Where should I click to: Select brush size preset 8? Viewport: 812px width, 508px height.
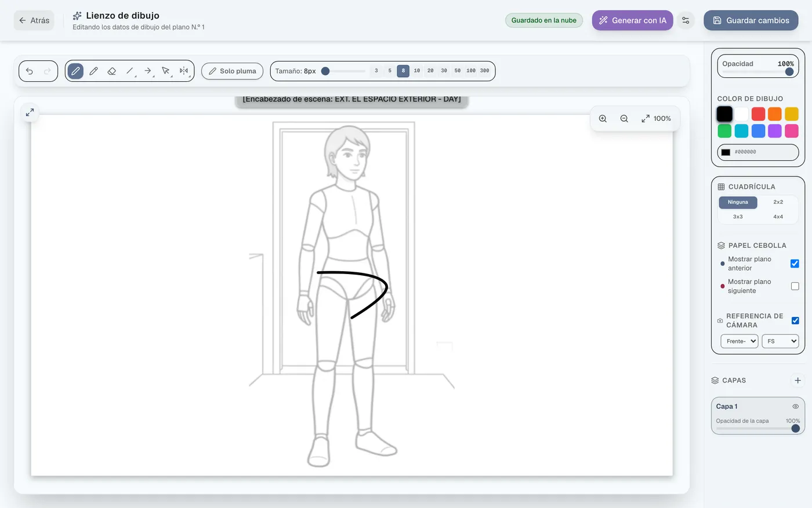pos(403,71)
